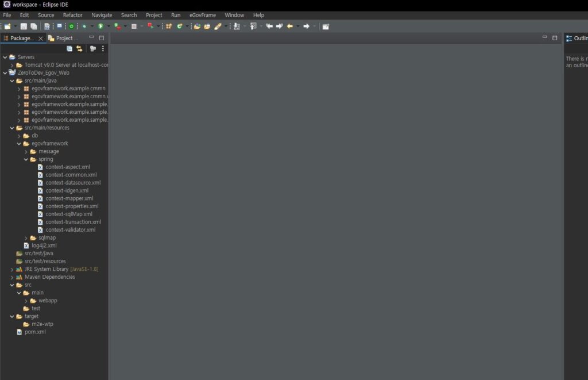The width and height of the screenshot is (588, 380).
Task: Click the New file wizard icon
Action: (x=7, y=26)
